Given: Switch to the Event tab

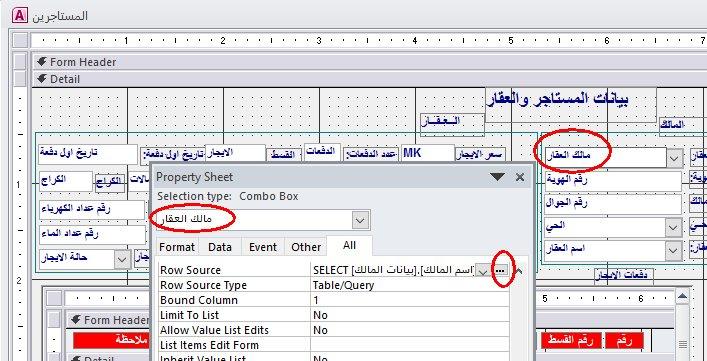Looking at the screenshot, I should click(x=263, y=247).
